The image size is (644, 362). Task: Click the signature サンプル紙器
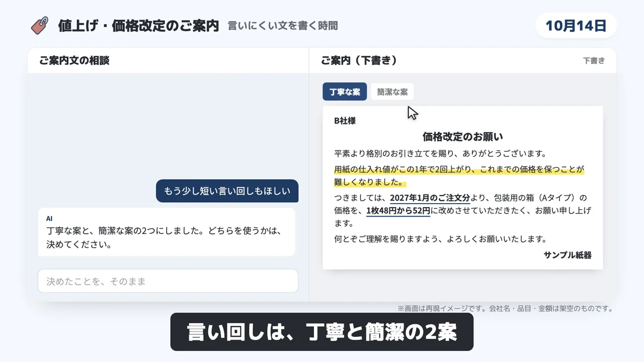tap(568, 255)
